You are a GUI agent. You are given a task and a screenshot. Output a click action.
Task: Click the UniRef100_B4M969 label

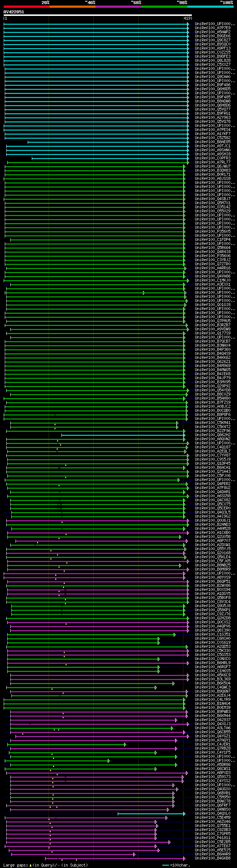213,366
